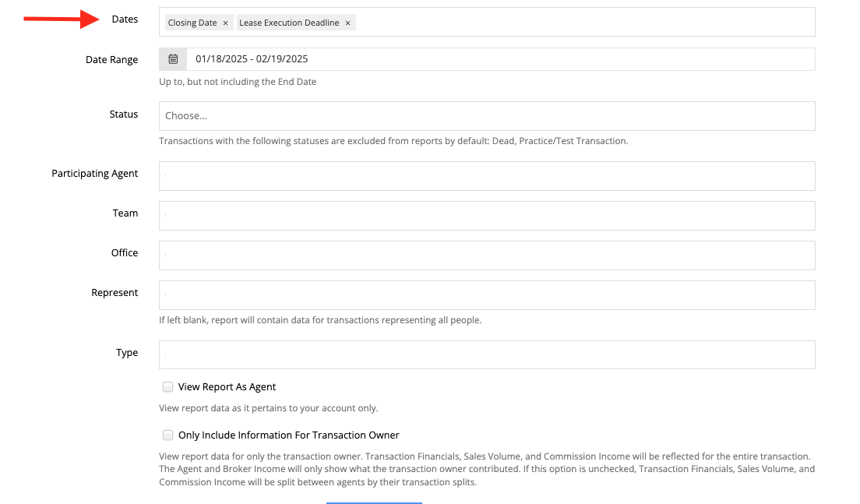Screen dimensions: 860x504
Task: Click the Date Range field 01/18/2025 - 02/19/2025
Action: pos(501,59)
